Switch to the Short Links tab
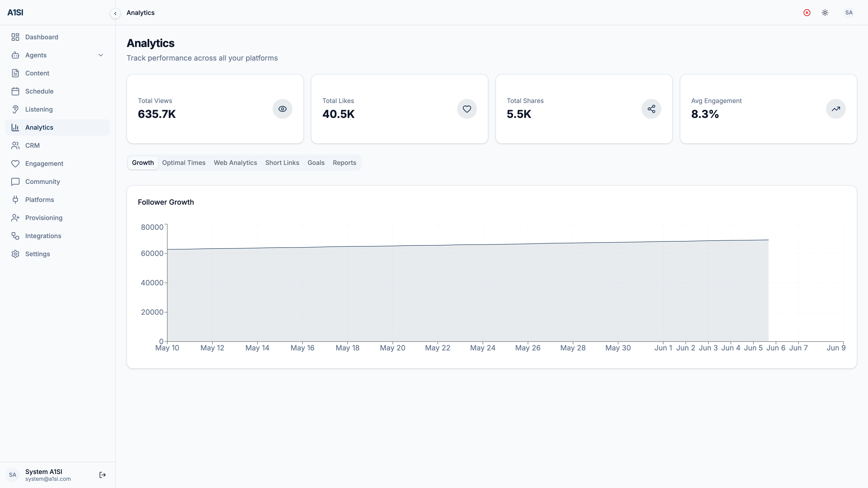The image size is (868, 488). pyautogui.click(x=282, y=163)
